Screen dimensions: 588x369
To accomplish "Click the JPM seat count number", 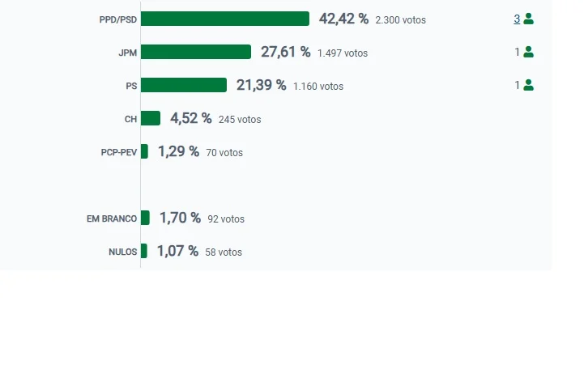I will 517,52.
